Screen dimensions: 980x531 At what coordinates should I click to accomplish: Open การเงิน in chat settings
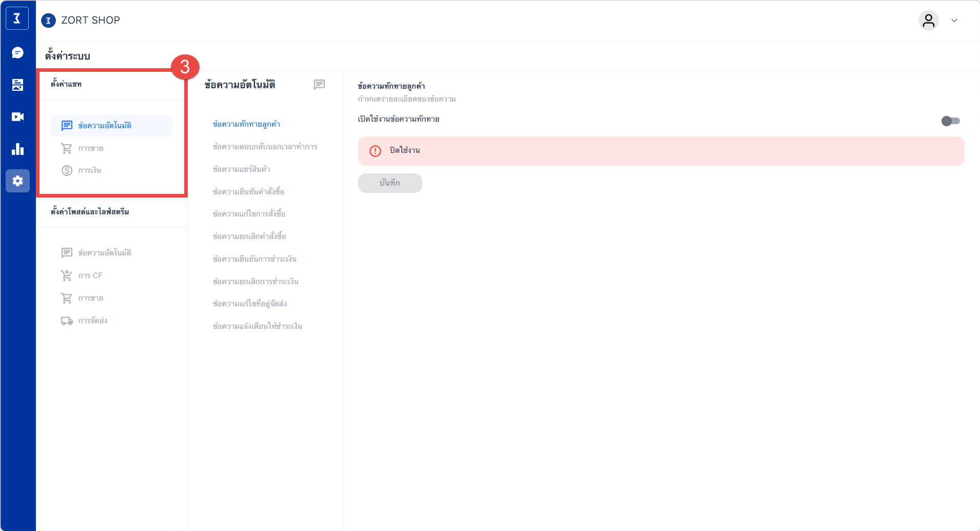(x=89, y=170)
